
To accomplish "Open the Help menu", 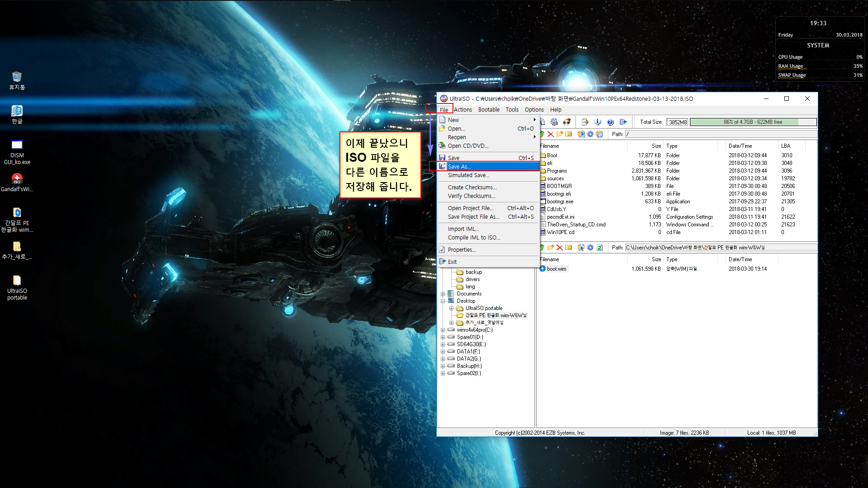I will (556, 110).
